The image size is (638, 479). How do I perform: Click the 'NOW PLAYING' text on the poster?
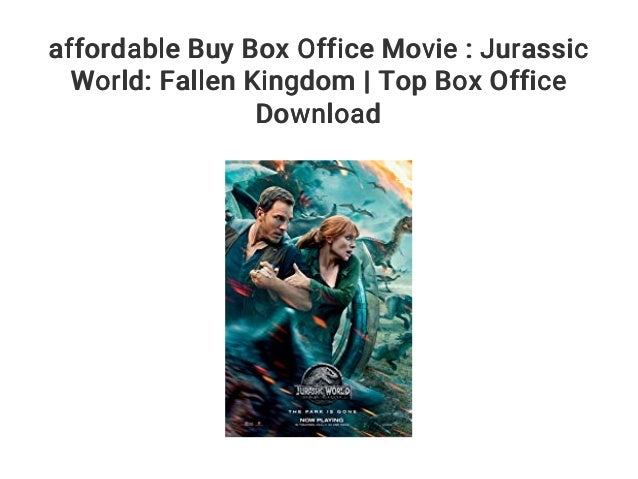321,420
